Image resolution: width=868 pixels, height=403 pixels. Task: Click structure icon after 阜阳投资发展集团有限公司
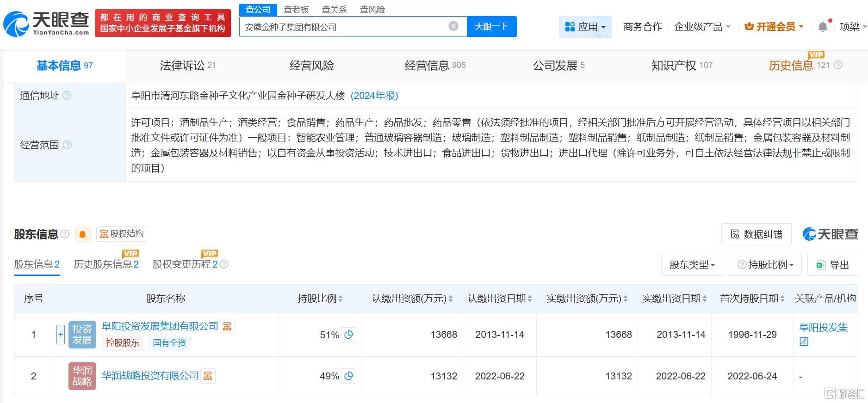[227, 327]
